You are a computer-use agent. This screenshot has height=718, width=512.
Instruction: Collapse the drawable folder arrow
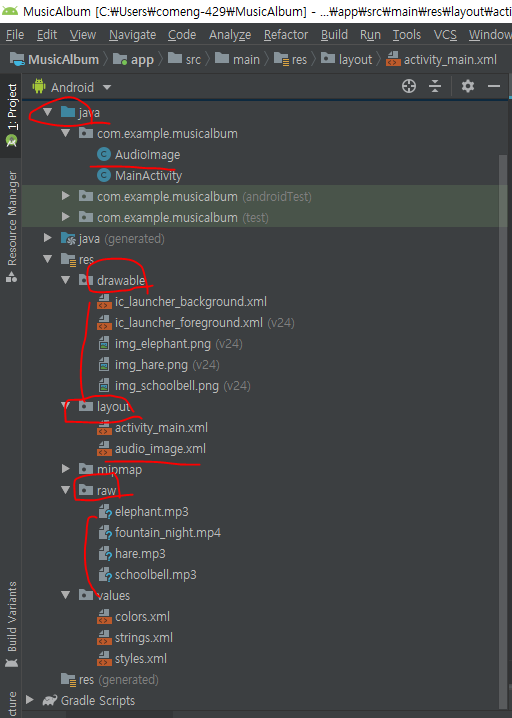click(66, 280)
